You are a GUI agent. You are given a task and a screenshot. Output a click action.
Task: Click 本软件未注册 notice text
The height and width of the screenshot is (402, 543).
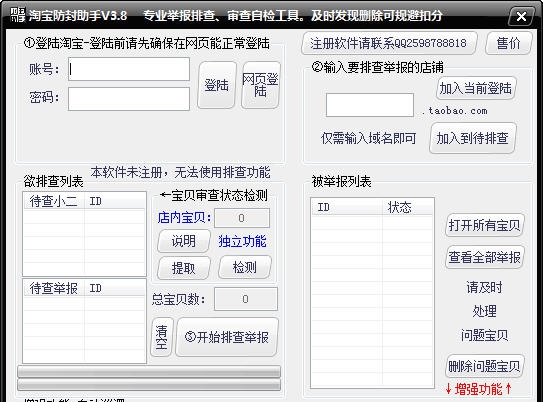point(180,172)
